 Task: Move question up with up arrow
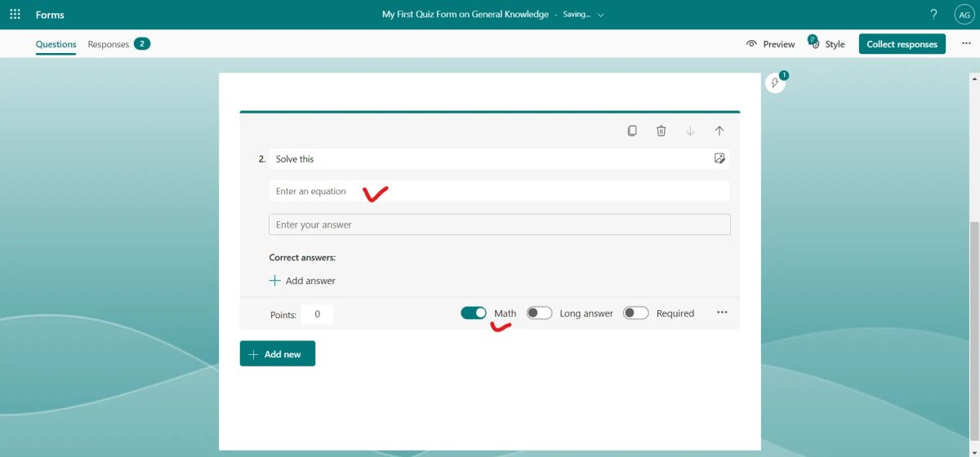719,131
